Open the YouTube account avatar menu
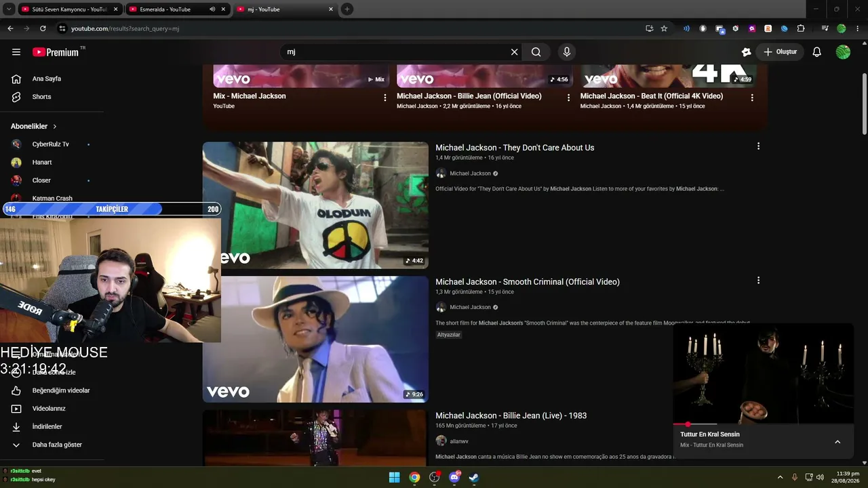Screen dimensions: 868x488 [x=843, y=52]
